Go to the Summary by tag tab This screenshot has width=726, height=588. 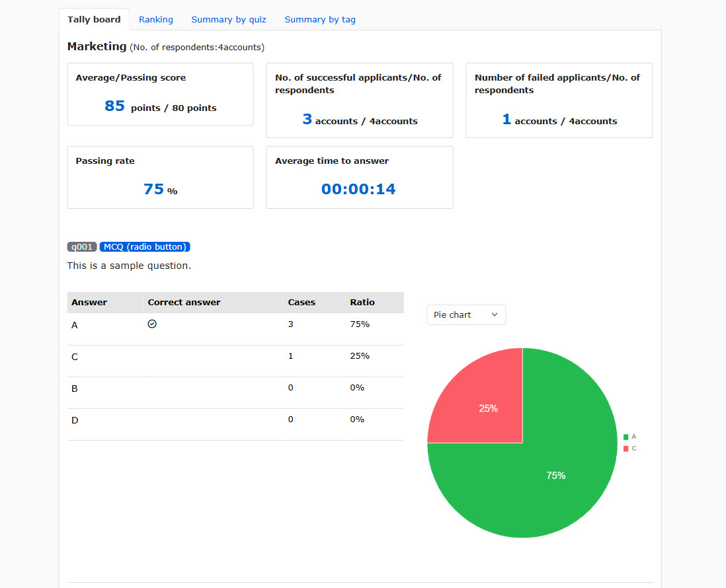point(320,20)
